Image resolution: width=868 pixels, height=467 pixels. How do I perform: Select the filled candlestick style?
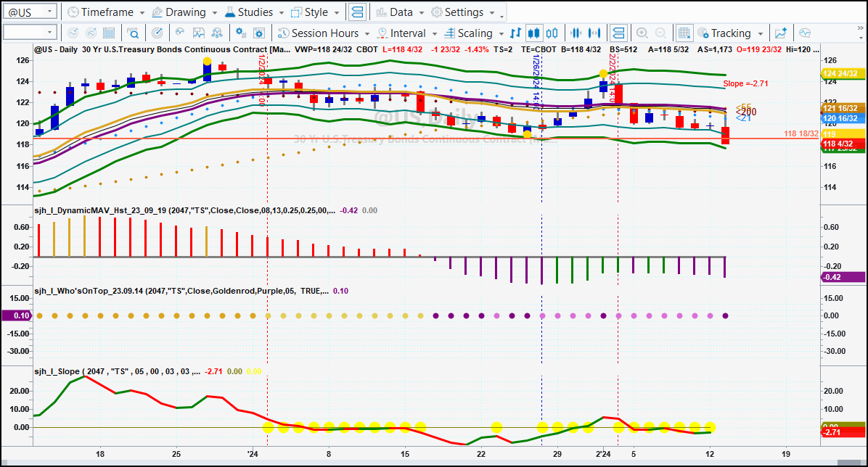pos(533,33)
